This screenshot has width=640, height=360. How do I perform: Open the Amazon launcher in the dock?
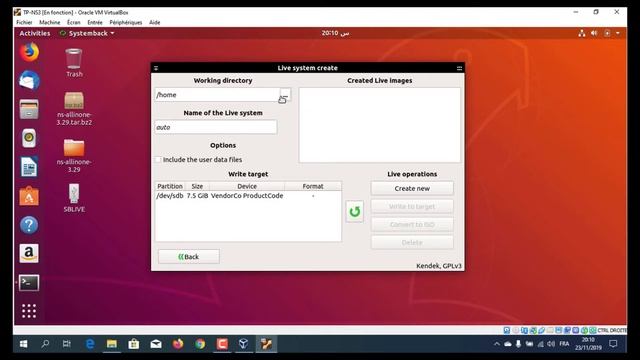click(x=29, y=253)
